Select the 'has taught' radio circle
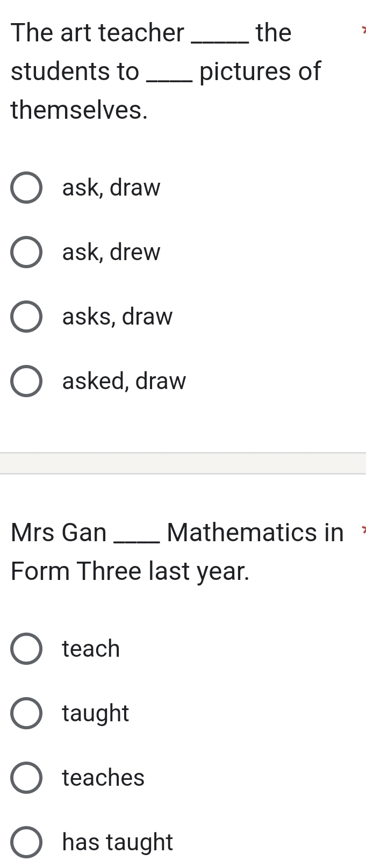The width and height of the screenshot is (366, 868). click(x=26, y=842)
